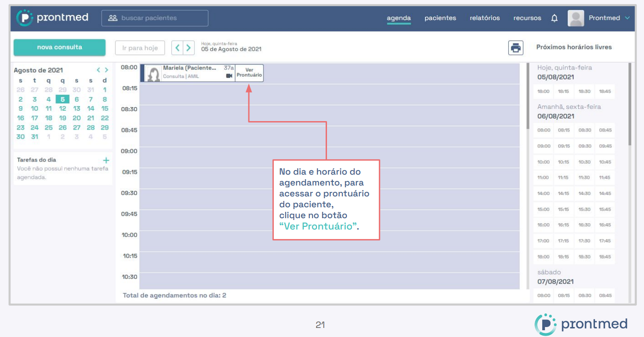
Task: Open the agenda tab
Action: 399,18
